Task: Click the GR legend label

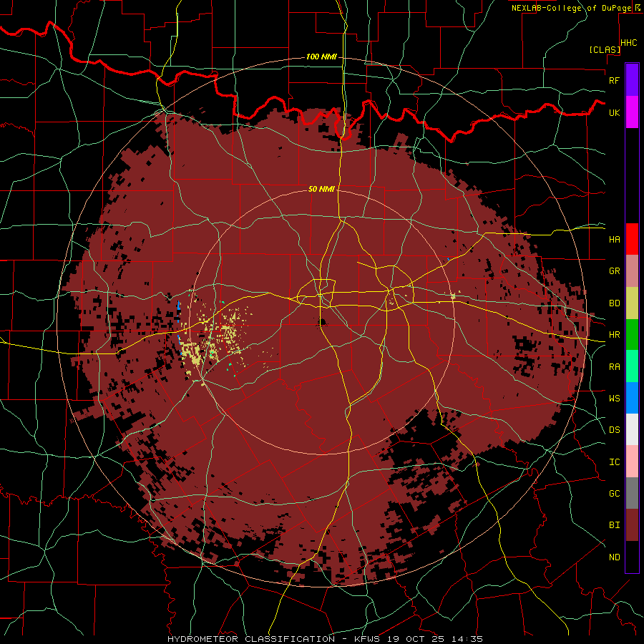Action: pos(615,271)
